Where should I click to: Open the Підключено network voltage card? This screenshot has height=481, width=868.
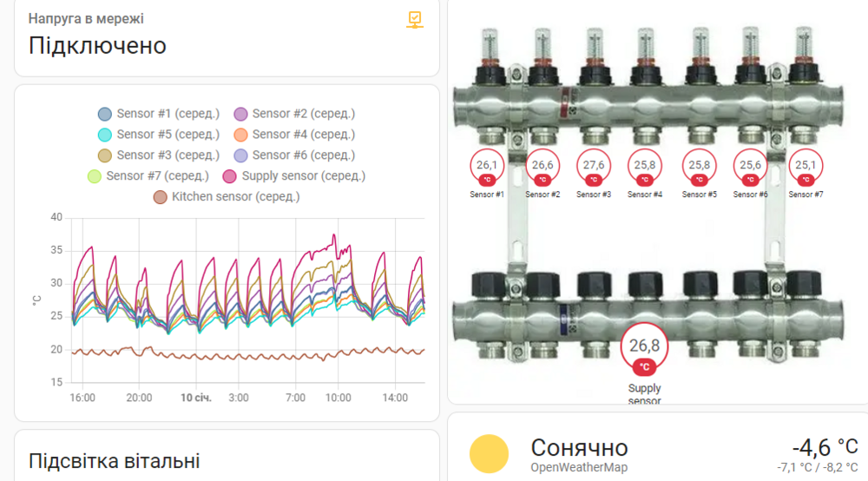point(227,36)
